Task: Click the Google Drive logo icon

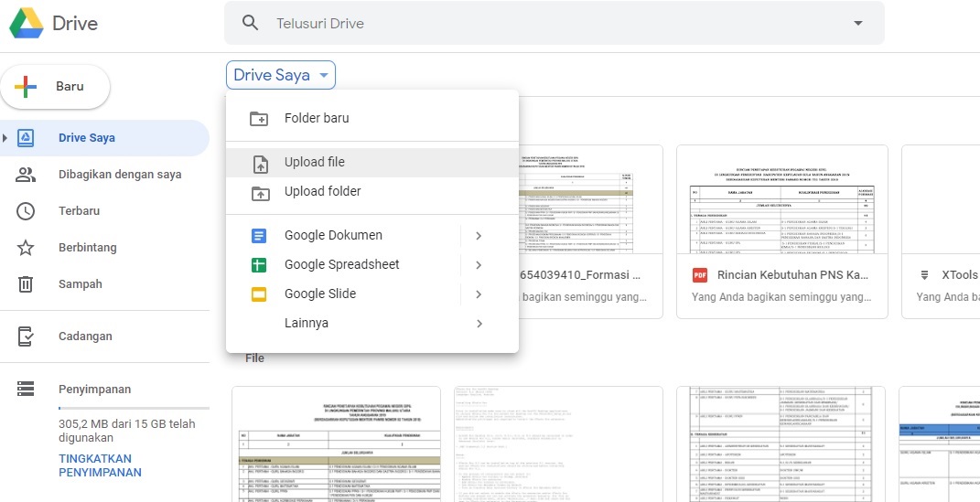Action: coord(27,23)
